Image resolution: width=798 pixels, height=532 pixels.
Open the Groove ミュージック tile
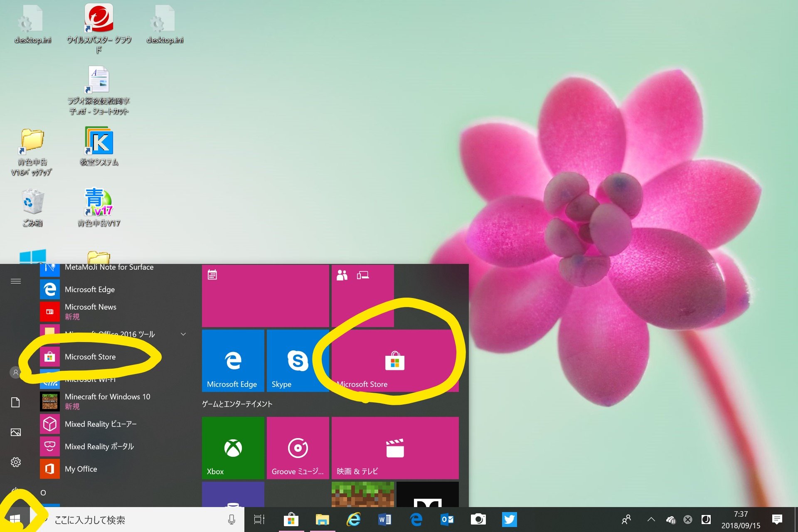[x=298, y=448]
